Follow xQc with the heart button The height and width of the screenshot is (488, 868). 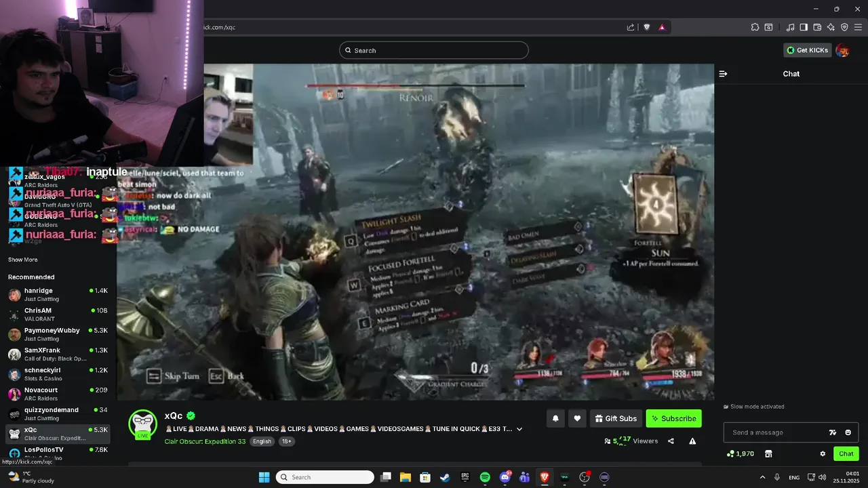click(x=577, y=418)
